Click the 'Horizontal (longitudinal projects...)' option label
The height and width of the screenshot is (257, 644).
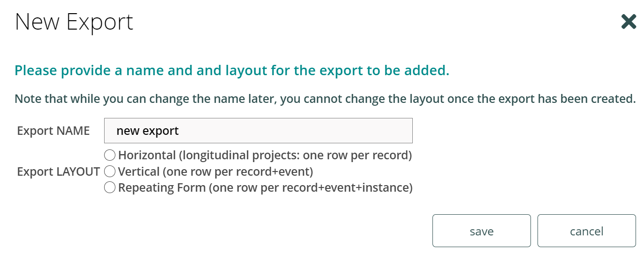[265, 155]
